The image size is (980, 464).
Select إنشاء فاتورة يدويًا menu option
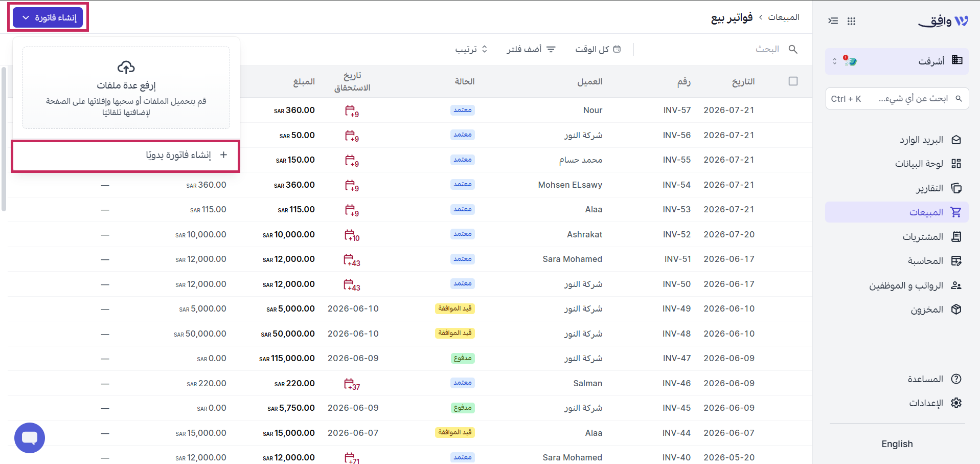pos(126,156)
